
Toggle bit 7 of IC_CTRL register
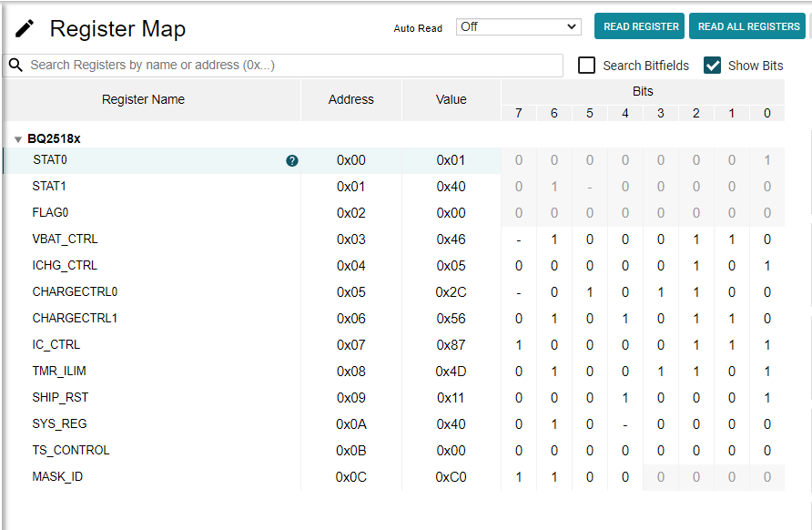pyautogui.click(x=519, y=345)
